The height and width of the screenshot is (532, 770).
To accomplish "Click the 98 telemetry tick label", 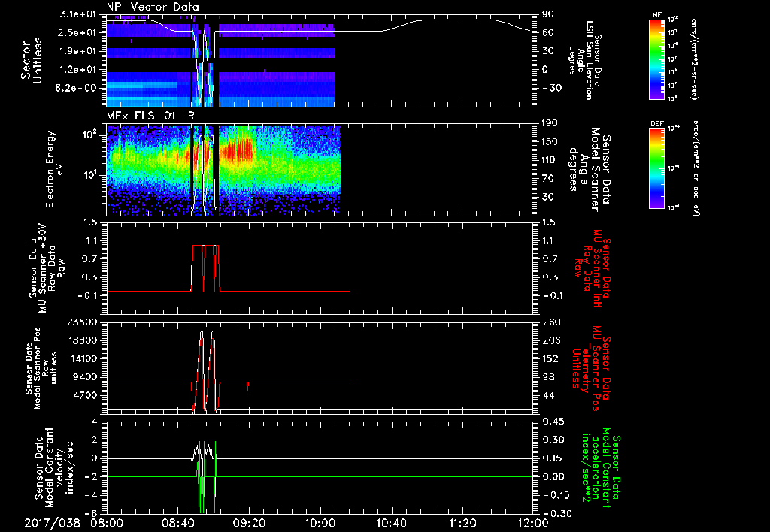I will tap(549, 377).
